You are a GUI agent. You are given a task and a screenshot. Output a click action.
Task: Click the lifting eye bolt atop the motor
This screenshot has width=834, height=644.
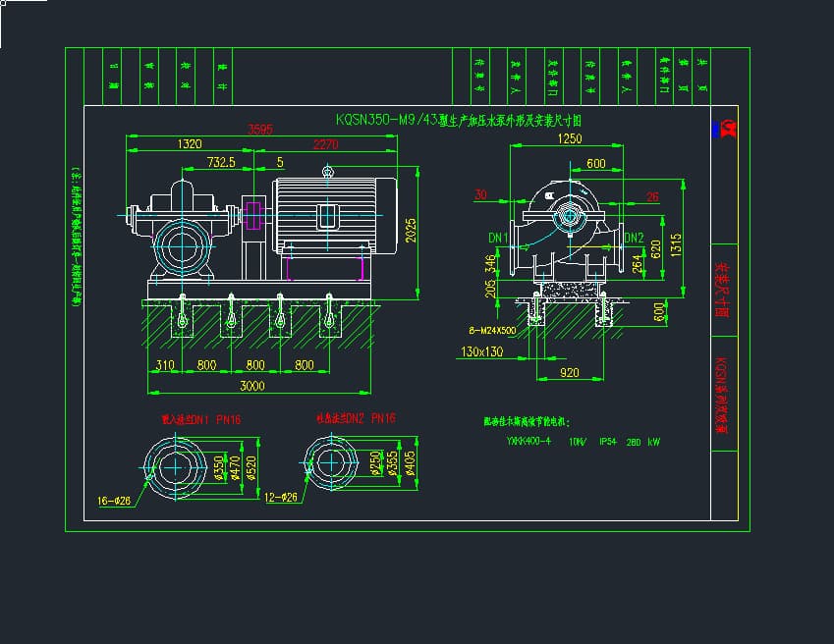tap(327, 172)
